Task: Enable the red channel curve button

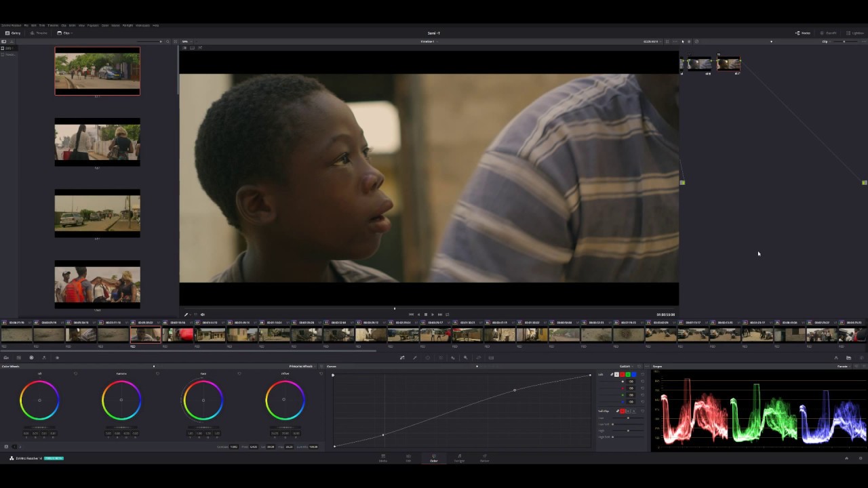Action: 623,374
